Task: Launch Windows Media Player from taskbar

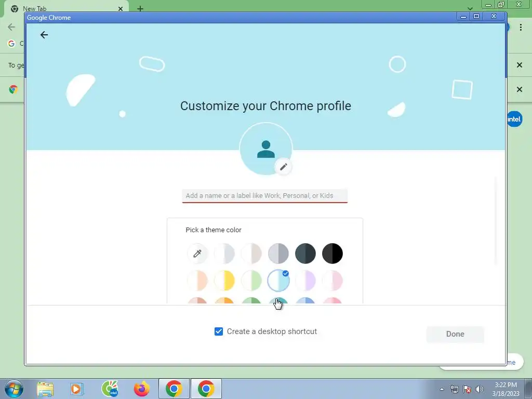Action: tap(77, 389)
